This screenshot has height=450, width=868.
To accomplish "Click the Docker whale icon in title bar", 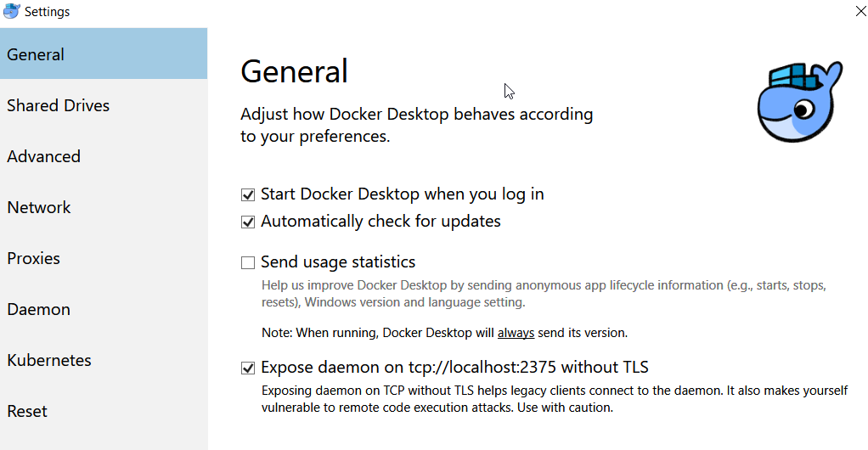I will tap(12, 12).
